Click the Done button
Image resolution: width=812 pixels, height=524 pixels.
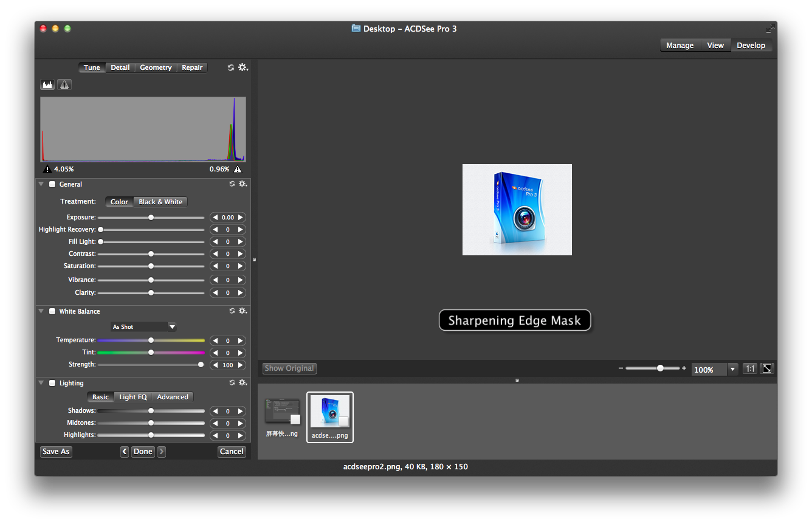click(x=143, y=452)
